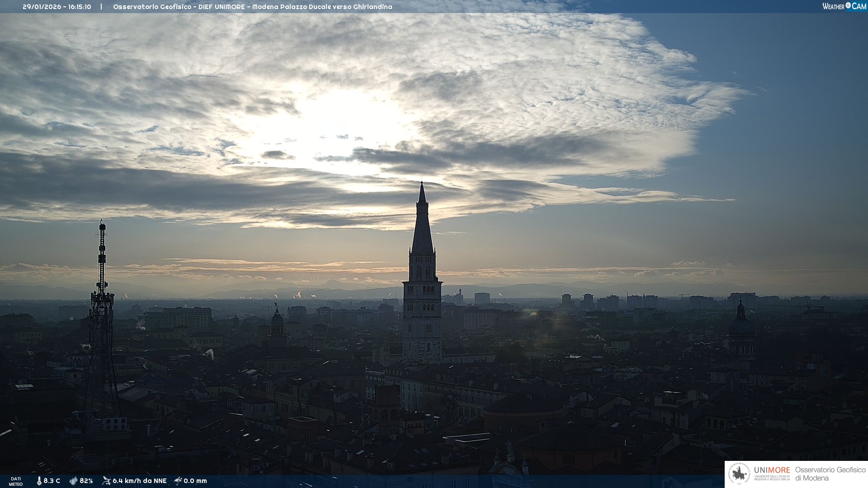Click the domed church on right
The image size is (868, 488).
click(741, 328)
